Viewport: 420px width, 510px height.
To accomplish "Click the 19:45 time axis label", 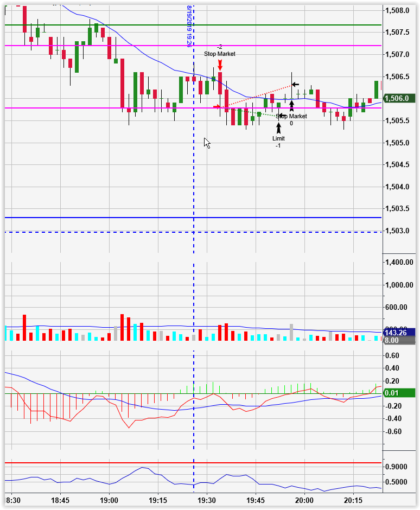I will [x=256, y=500].
